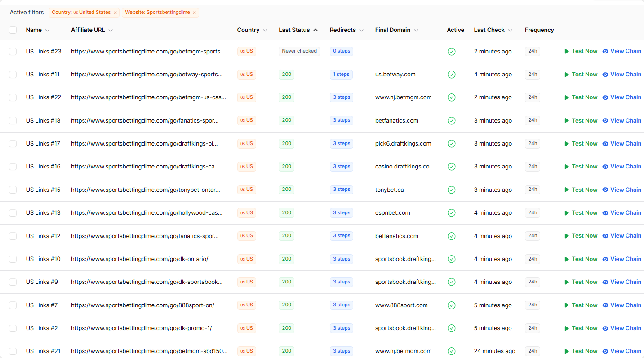This screenshot has height=358, width=644.
Task: Tick the US Links #22 row checkbox
Action: tap(13, 97)
